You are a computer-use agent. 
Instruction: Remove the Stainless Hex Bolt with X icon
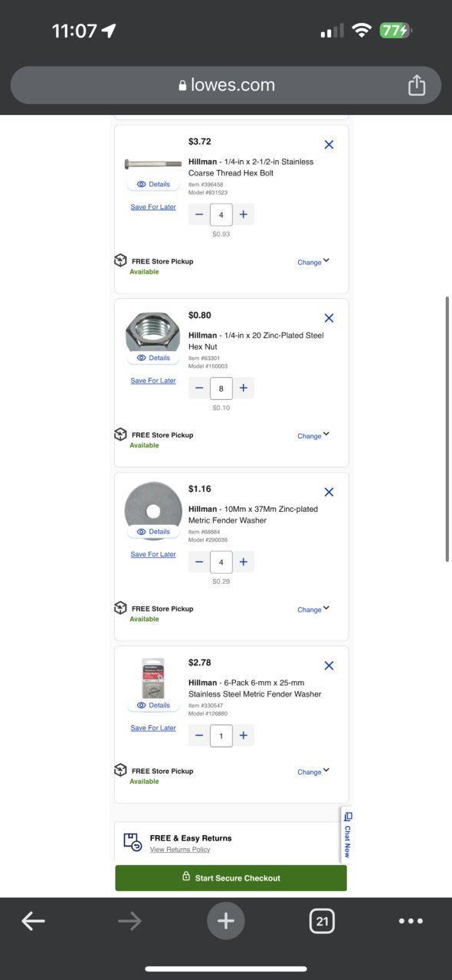(x=329, y=144)
